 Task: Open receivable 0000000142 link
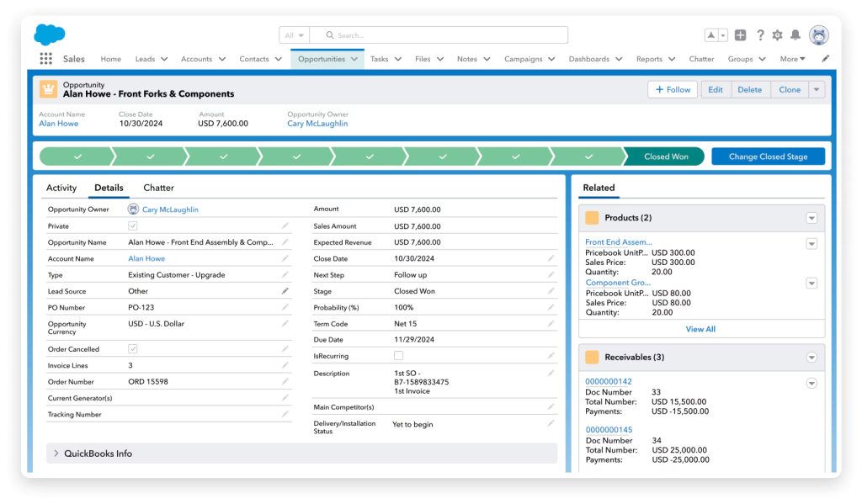pyautogui.click(x=608, y=381)
